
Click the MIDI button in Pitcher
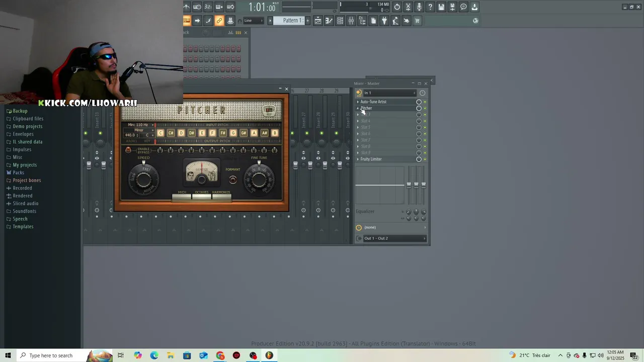(x=182, y=197)
